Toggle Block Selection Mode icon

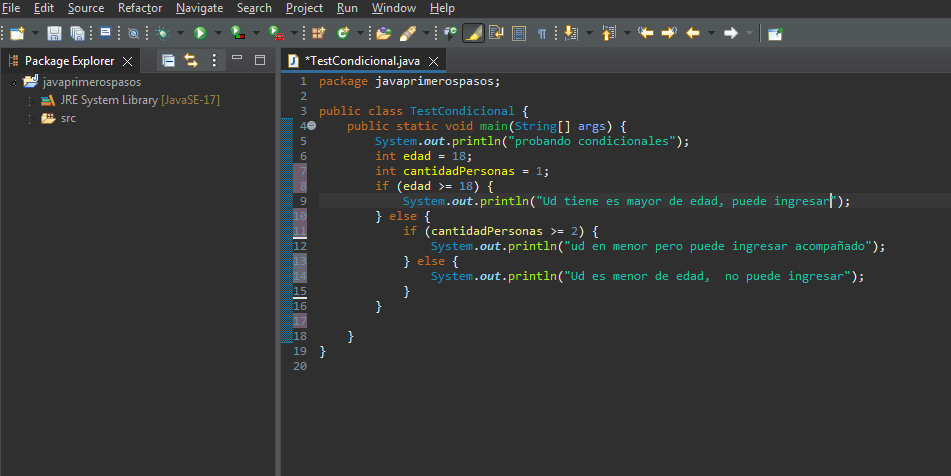[519, 33]
